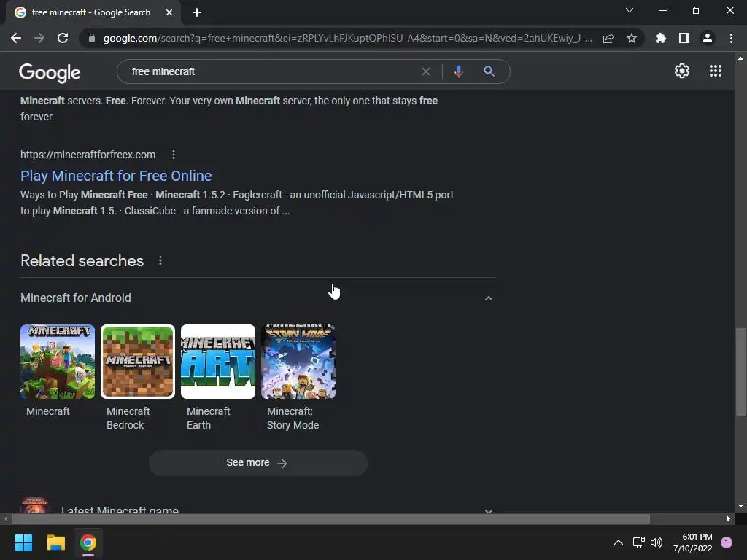
Task: Toggle Chrome side panel icon
Action: 684,38
